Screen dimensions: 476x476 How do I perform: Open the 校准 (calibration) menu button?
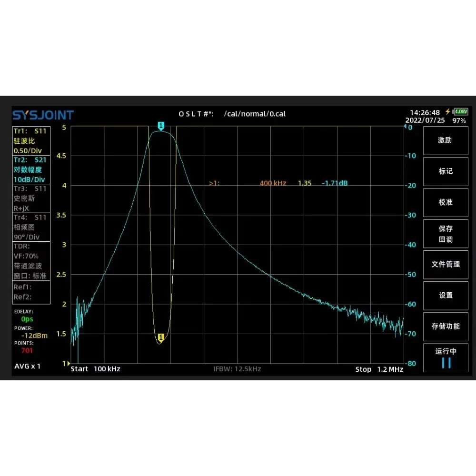(x=446, y=202)
